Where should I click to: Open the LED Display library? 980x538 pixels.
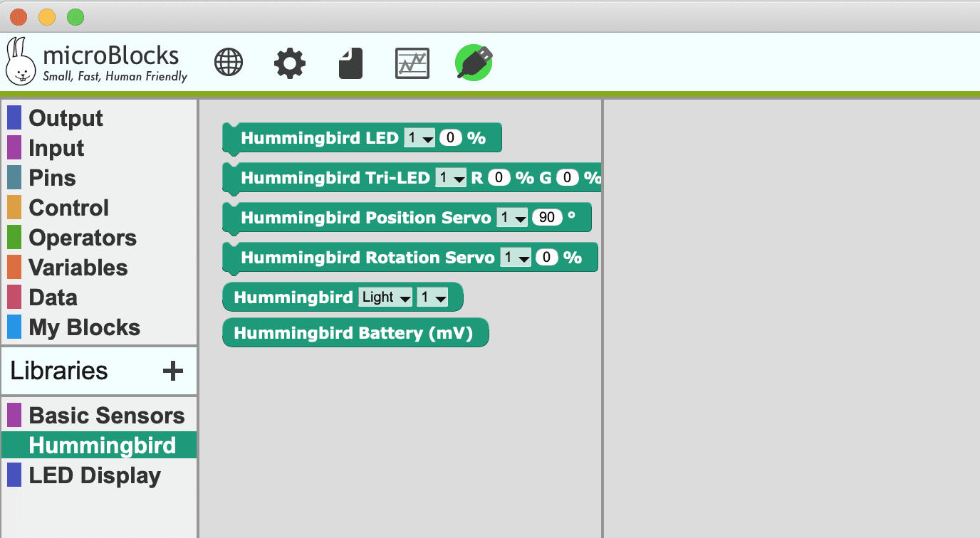click(94, 475)
